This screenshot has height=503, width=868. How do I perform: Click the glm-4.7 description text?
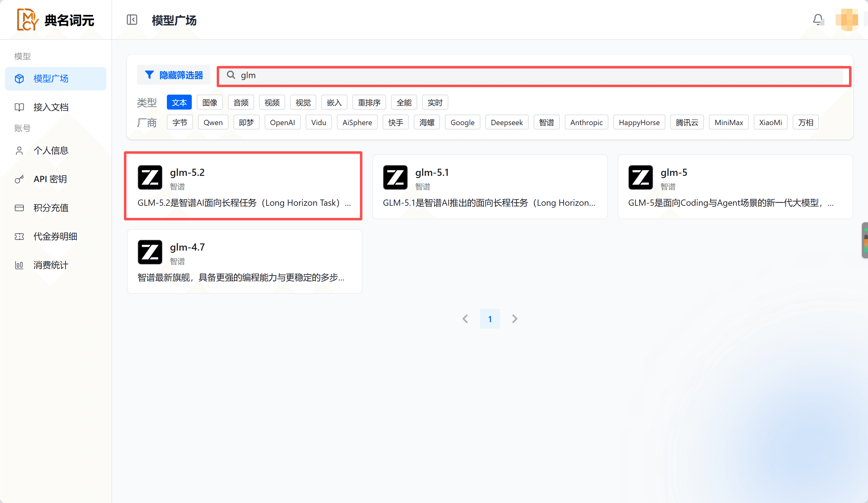click(x=241, y=278)
